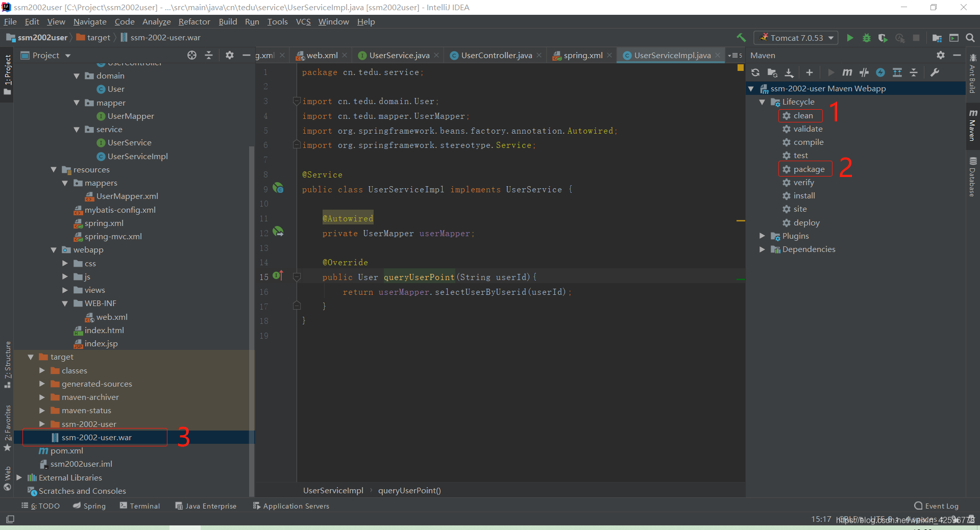Add Maven project with plus icon
The height and width of the screenshot is (530, 980).
tap(810, 72)
